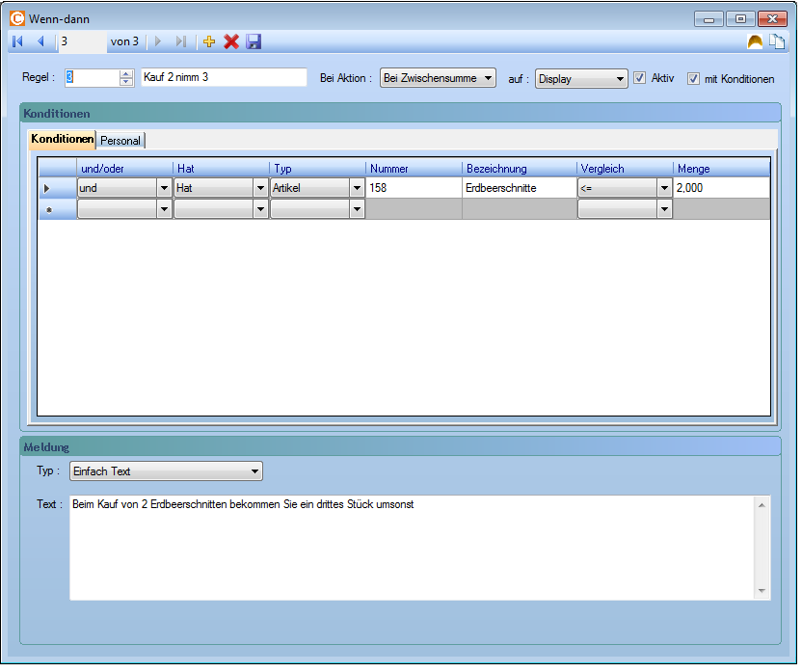Increase the Regel number with the up arrow
Screen dimensions: 802x672
[x=126, y=74]
